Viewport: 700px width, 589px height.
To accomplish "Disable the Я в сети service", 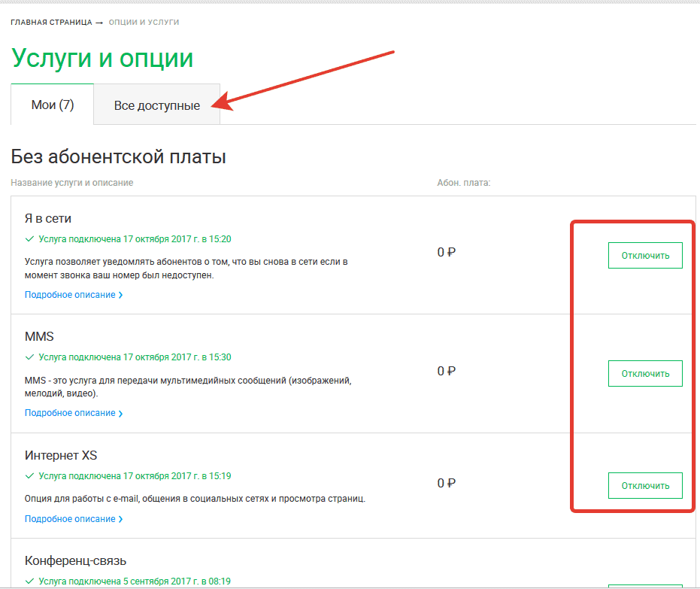I will pos(644,256).
